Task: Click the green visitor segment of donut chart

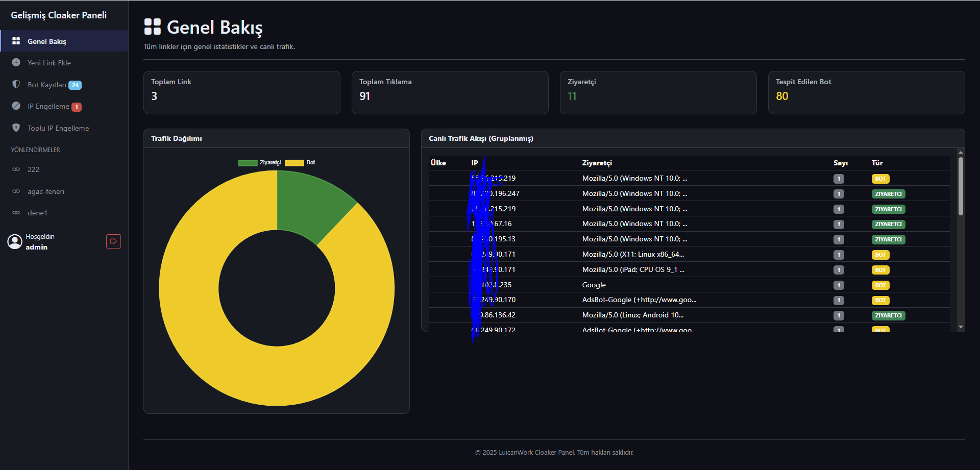Action: [x=306, y=204]
